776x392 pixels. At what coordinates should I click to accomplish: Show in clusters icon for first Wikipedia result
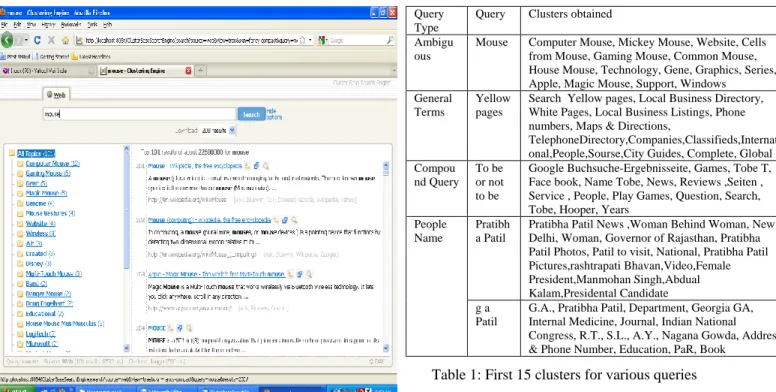[x=247, y=166]
